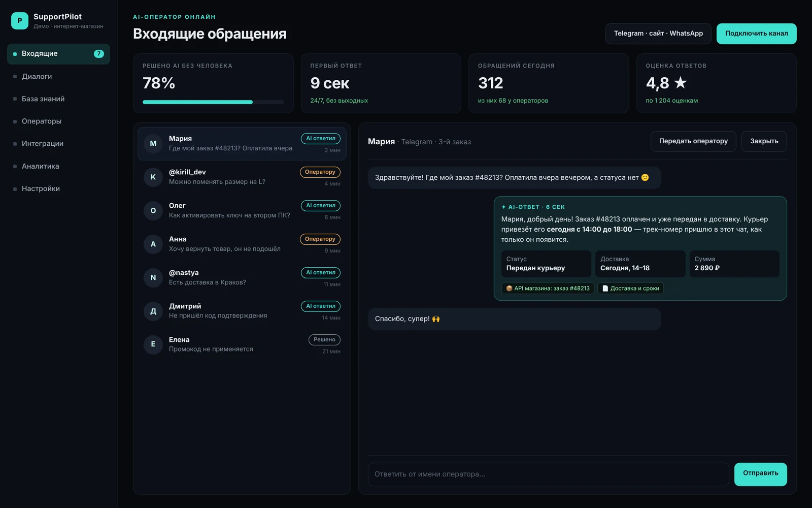Open Мария's conversation about order #48213
This screenshot has width=812, height=508.
click(x=242, y=144)
